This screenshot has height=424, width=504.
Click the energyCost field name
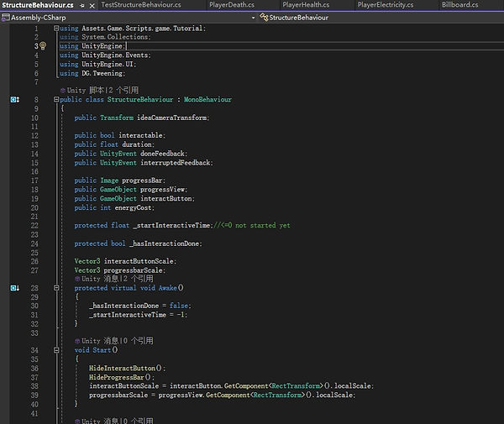tap(133, 208)
